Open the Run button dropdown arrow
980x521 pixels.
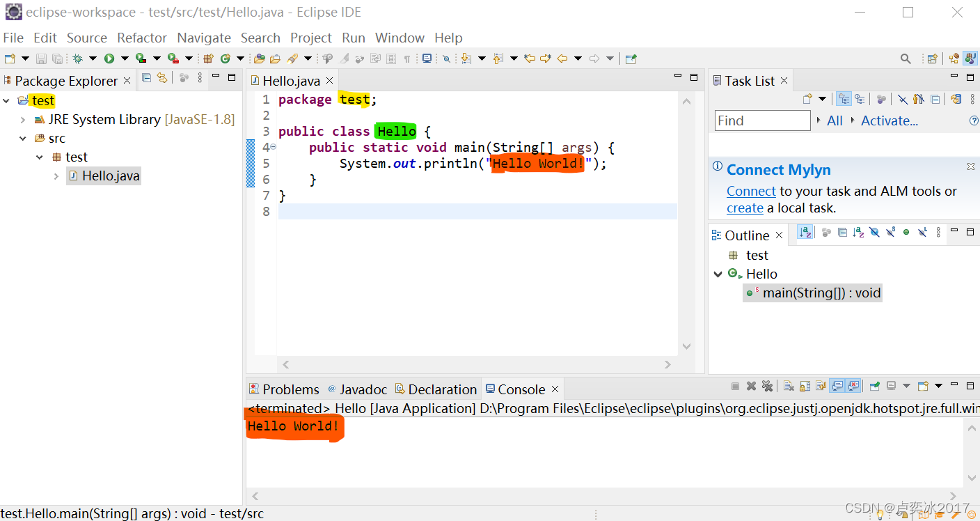coord(125,59)
